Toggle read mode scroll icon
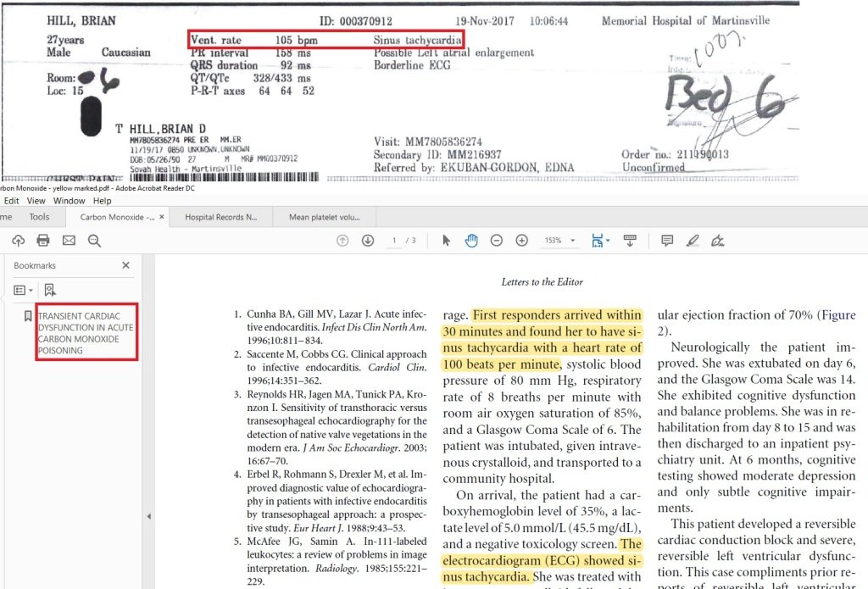The height and width of the screenshot is (589, 868). [630, 240]
